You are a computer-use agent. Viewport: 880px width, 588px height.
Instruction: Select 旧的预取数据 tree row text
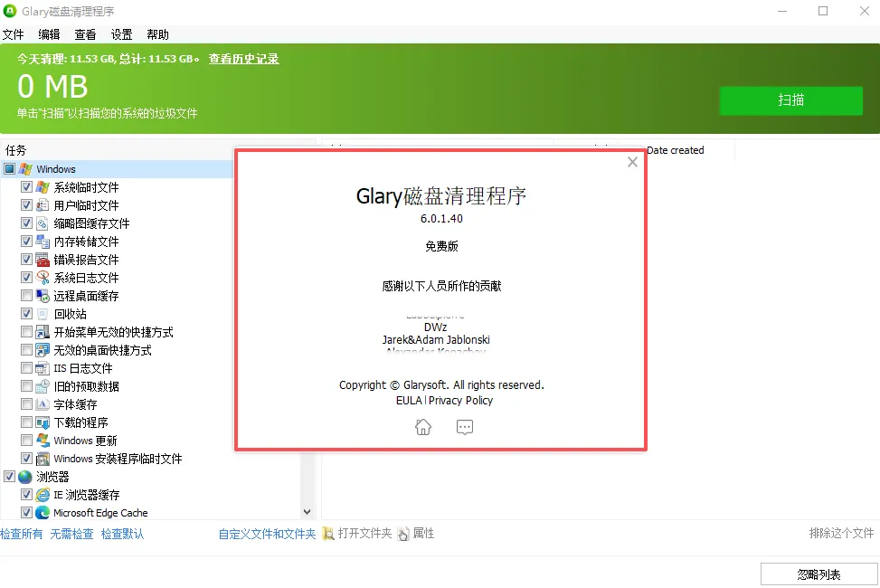coord(87,386)
